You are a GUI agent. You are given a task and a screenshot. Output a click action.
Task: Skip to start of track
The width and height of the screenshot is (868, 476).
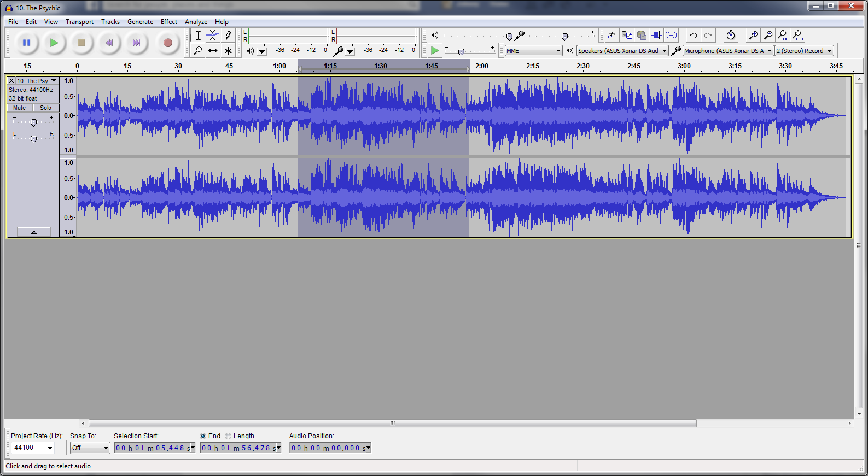coord(109,43)
